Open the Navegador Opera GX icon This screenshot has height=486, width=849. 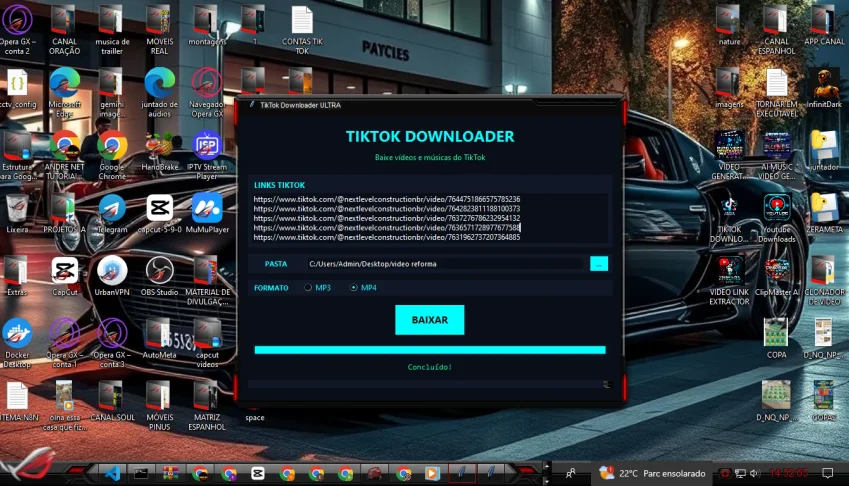(x=207, y=93)
